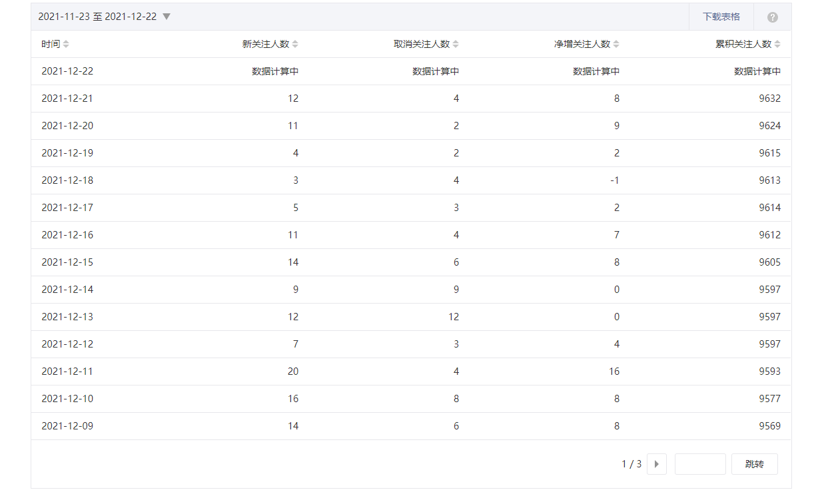Sort the table by 净增关注人数 icon
822x504 pixels.
pyautogui.click(x=616, y=44)
